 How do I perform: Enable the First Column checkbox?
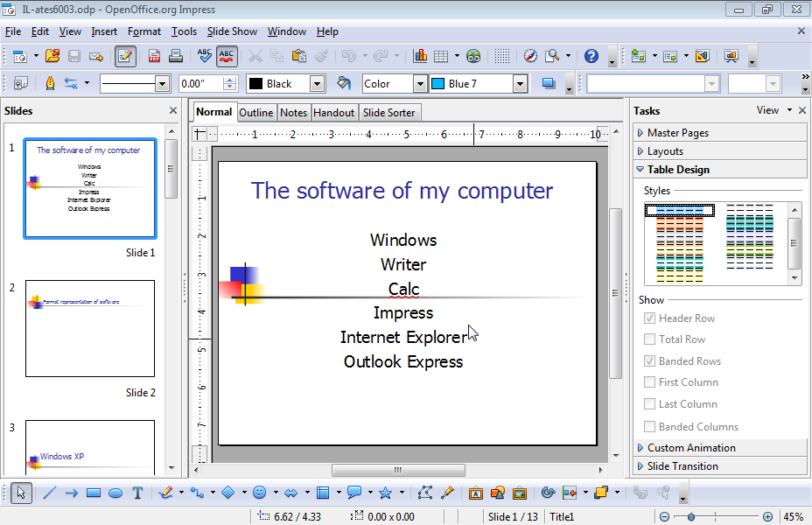point(649,382)
